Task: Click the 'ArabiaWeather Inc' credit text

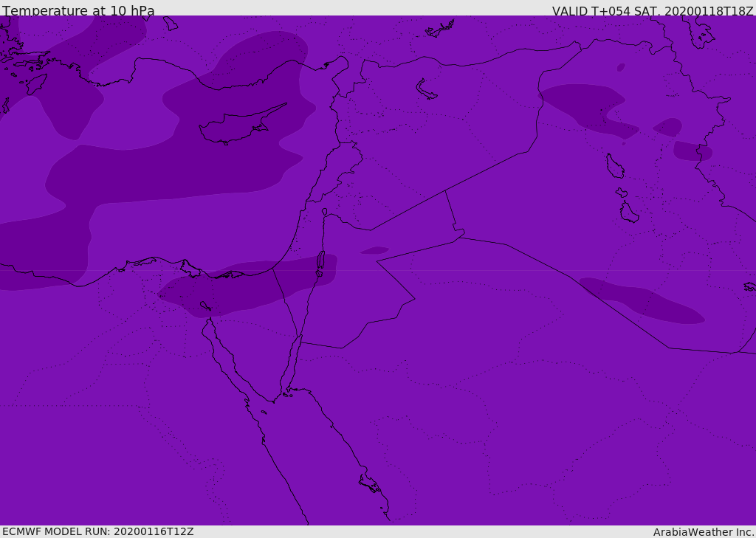Action: click(x=703, y=532)
